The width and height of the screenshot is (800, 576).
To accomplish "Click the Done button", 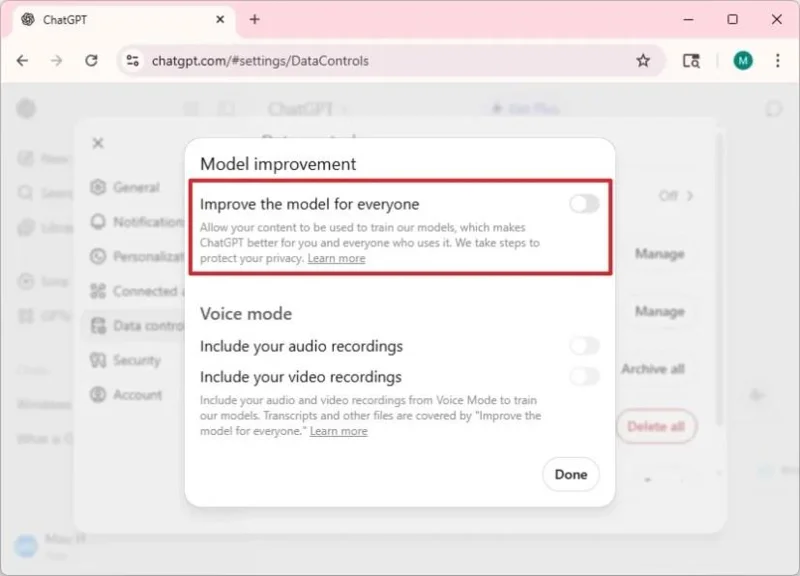I will click(570, 474).
